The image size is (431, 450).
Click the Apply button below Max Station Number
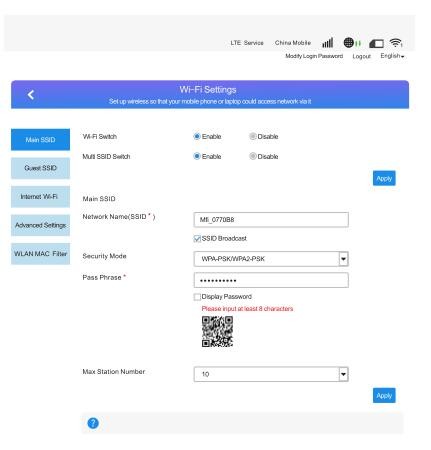point(384,395)
